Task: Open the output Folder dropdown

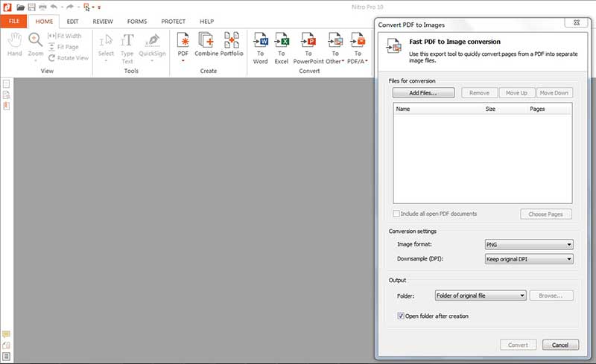Action: point(481,296)
